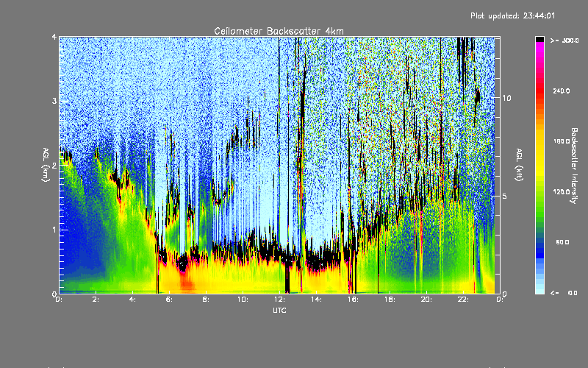Click the "18:" tick on UTC axis
588x368 pixels.
[390, 300]
